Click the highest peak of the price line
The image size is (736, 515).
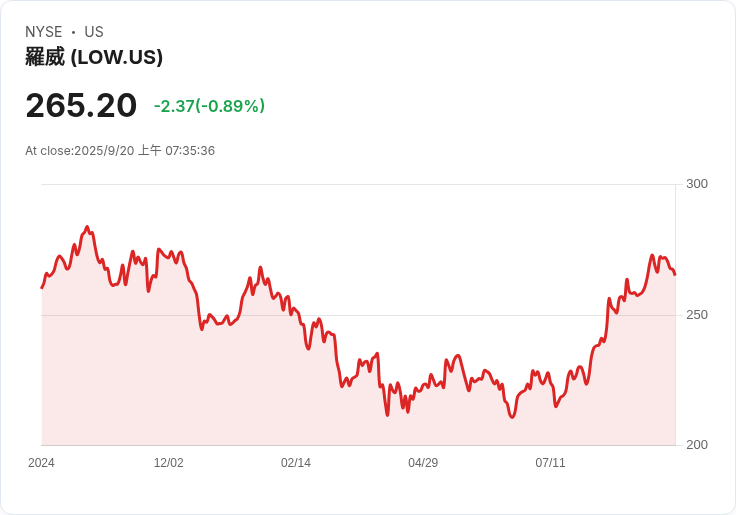(x=87, y=227)
